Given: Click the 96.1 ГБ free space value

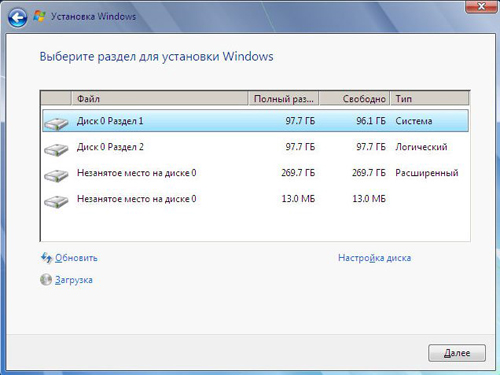Looking at the screenshot, I should [x=371, y=121].
